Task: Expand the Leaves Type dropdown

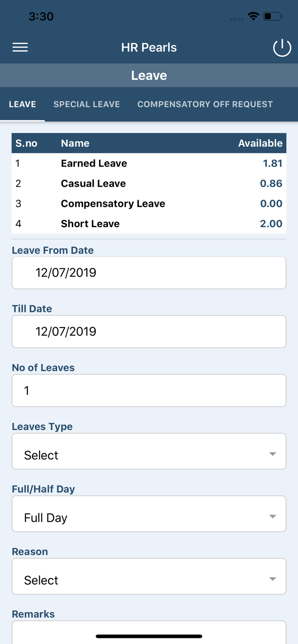Action: [149, 451]
